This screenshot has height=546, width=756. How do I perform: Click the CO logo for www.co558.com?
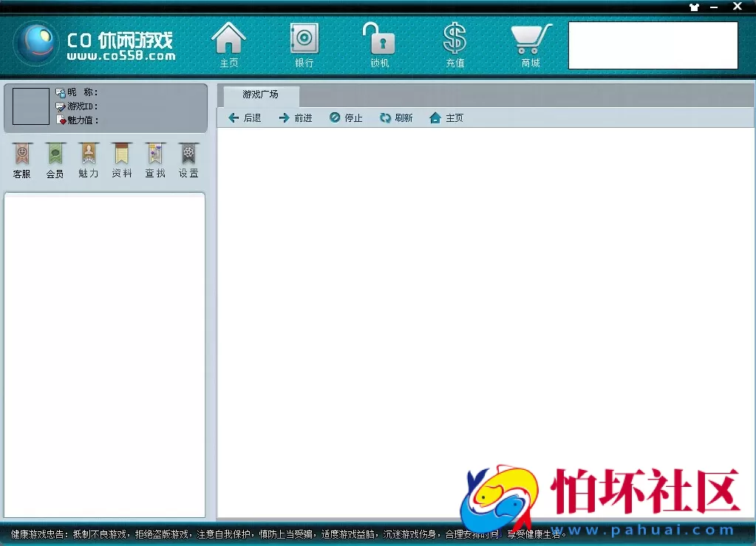coord(36,42)
